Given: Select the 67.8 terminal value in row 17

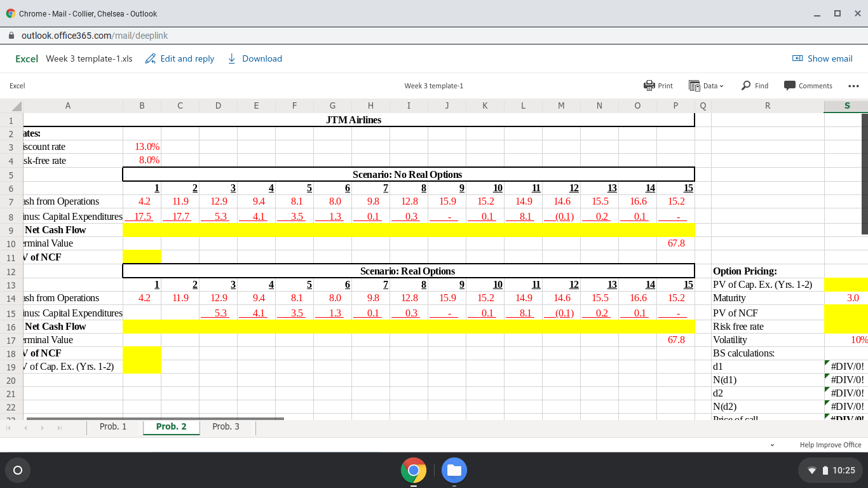Looking at the screenshot, I should (x=675, y=340).
